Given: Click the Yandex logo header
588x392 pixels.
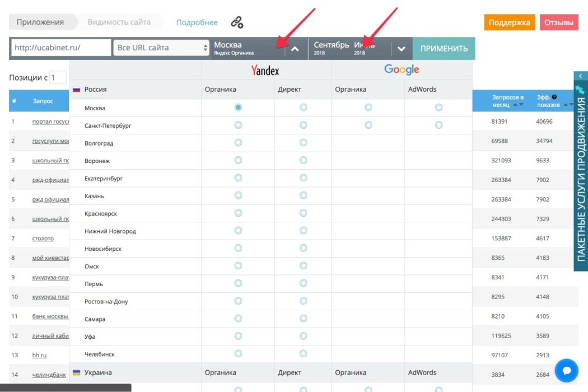Looking at the screenshot, I should [265, 71].
